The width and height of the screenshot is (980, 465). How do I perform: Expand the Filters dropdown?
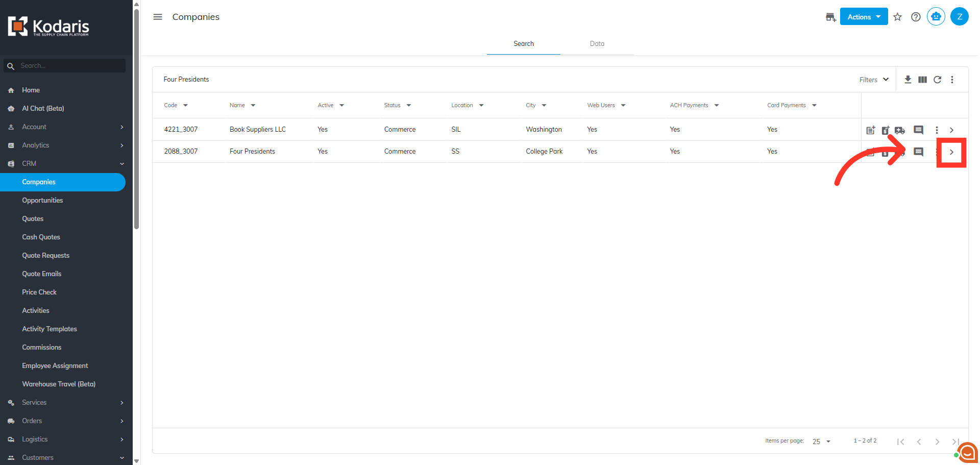pos(874,80)
